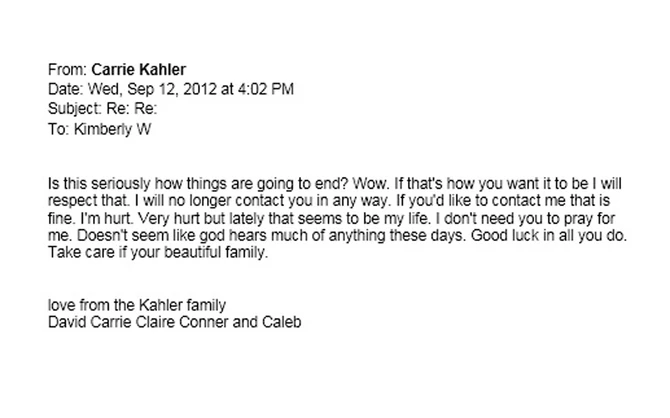Image resolution: width=670 pixels, height=418 pixels.
Task: Click the name "Caleb" in the signature
Action: (281, 322)
